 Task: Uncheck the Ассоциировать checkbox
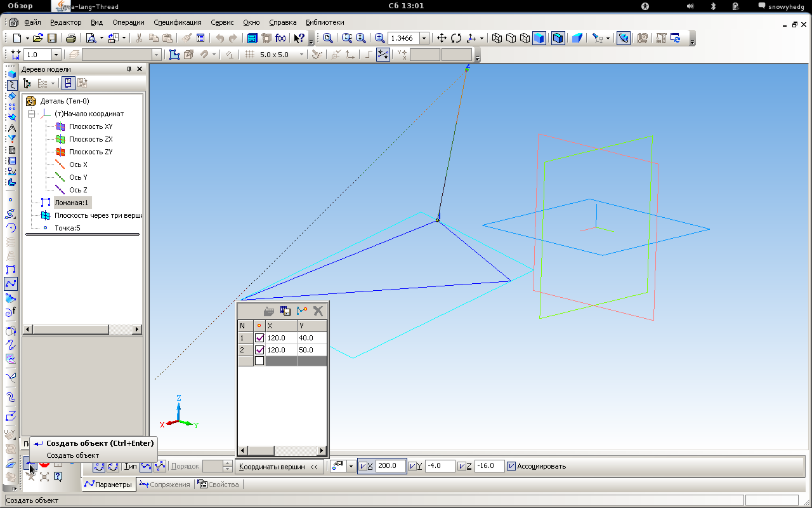coord(511,466)
